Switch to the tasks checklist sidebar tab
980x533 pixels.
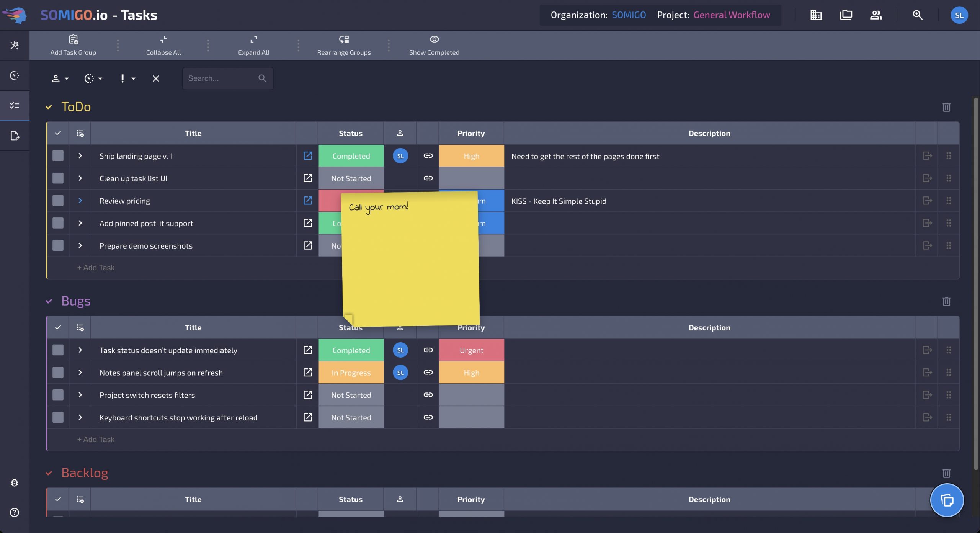(15, 105)
